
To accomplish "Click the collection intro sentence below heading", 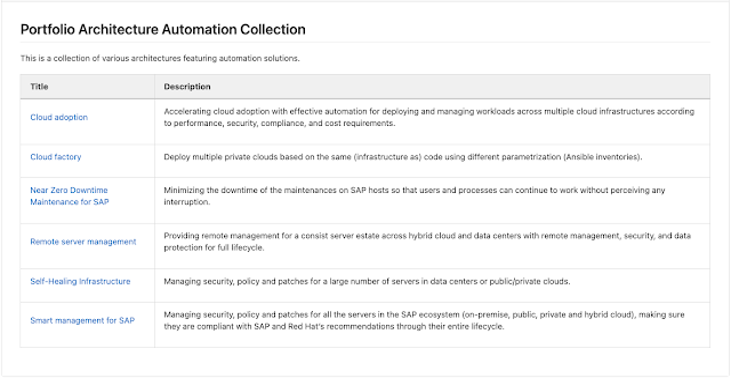I will point(160,58).
